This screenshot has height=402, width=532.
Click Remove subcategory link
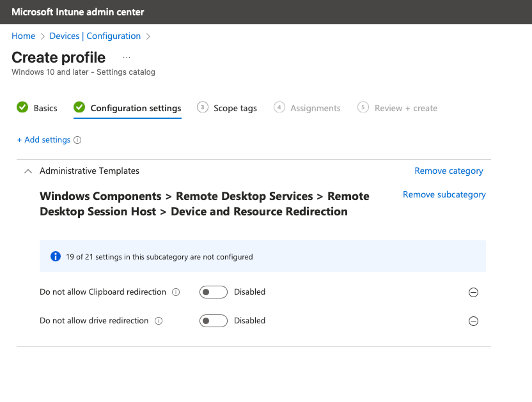[444, 194]
